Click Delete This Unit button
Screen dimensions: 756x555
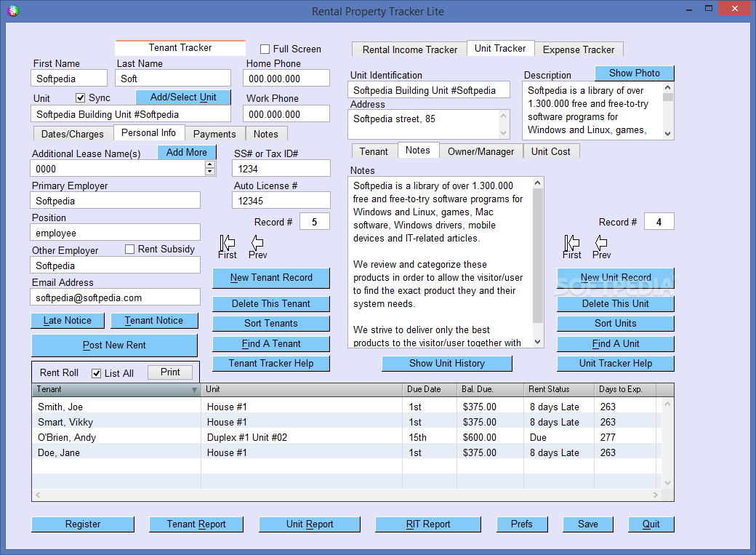[616, 303]
